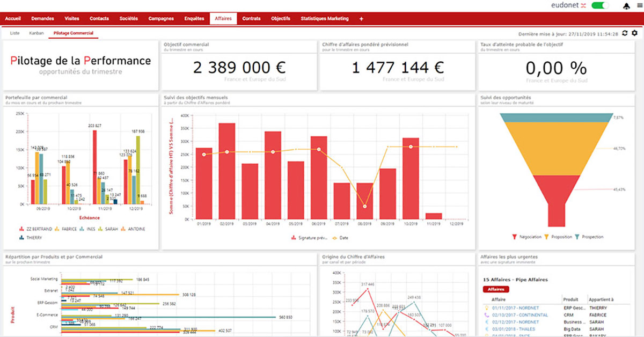644x337 pixels.
Task: Click the euro icon beside 03/01/2018 THALES
Action: tap(486, 328)
